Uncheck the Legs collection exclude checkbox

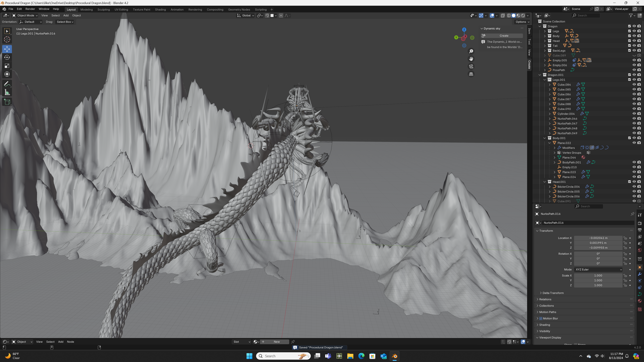point(629,31)
